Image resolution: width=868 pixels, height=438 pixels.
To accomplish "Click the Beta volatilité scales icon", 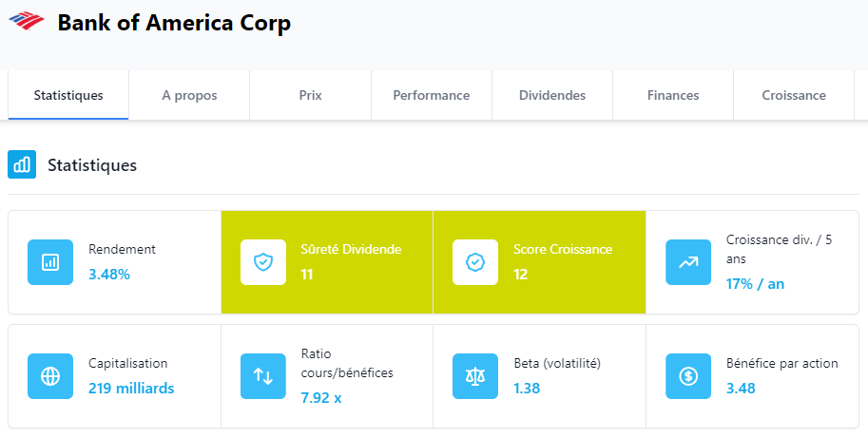I will (475, 376).
